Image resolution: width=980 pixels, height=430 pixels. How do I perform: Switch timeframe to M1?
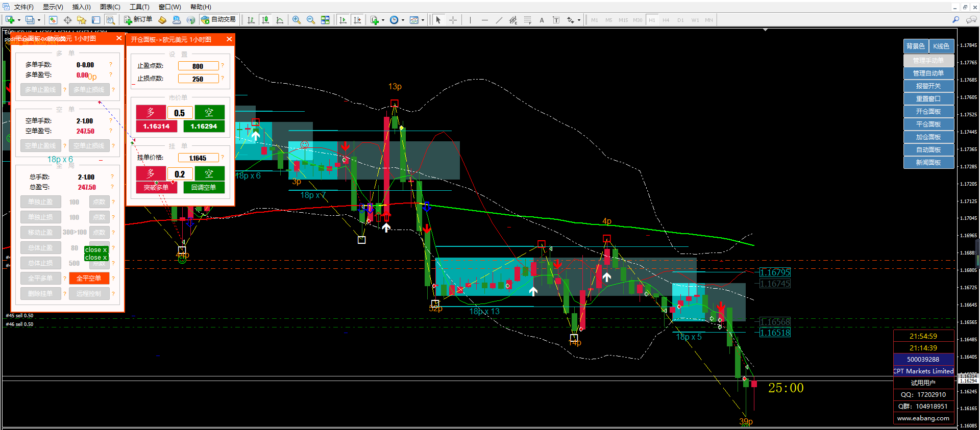point(595,20)
